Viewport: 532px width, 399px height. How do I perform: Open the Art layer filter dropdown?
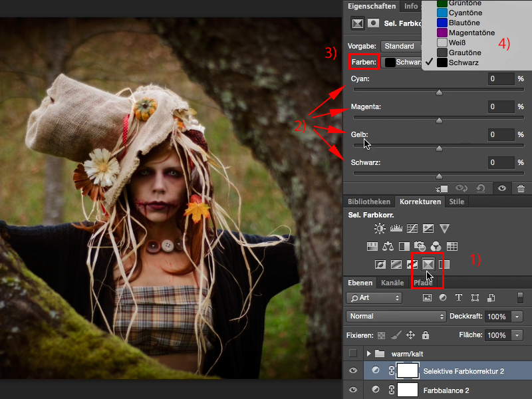374,298
